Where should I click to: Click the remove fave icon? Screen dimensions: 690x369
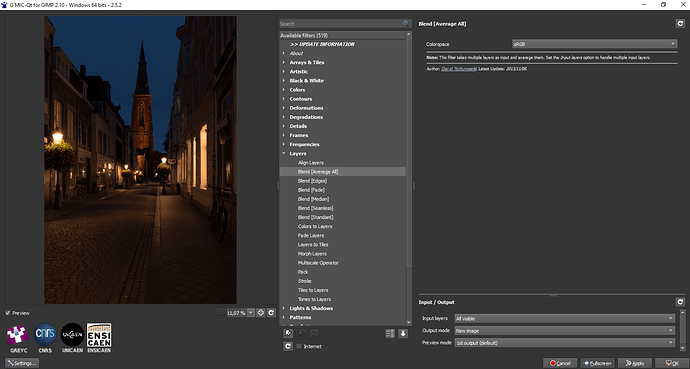[314, 333]
